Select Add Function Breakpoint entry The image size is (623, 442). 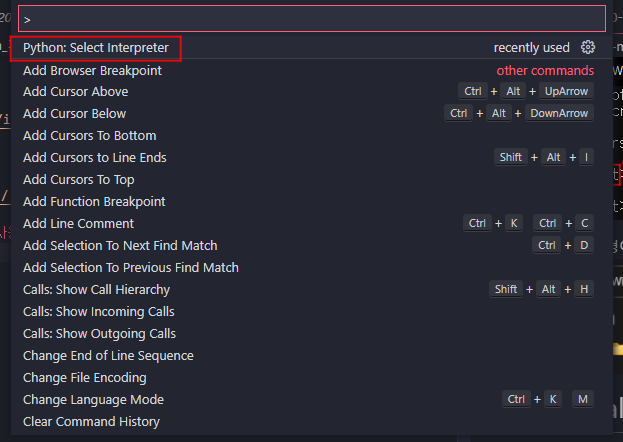pos(94,202)
